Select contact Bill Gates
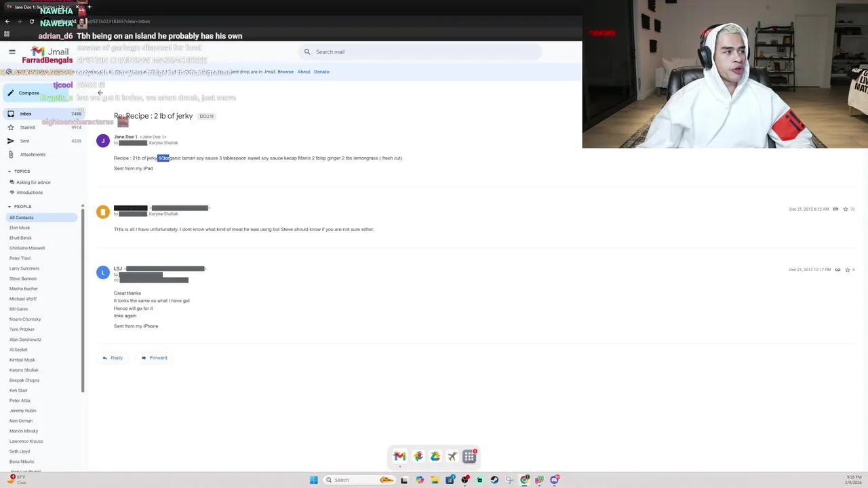 (18, 309)
